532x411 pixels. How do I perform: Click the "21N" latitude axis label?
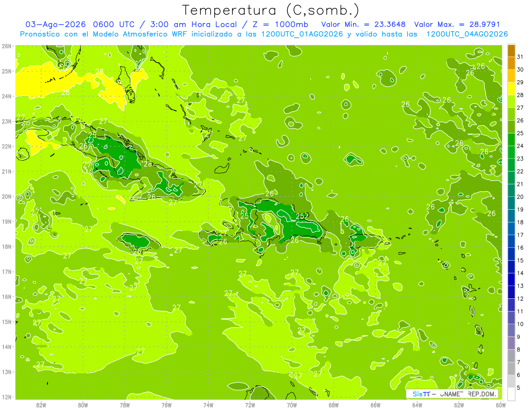click(x=7, y=171)
